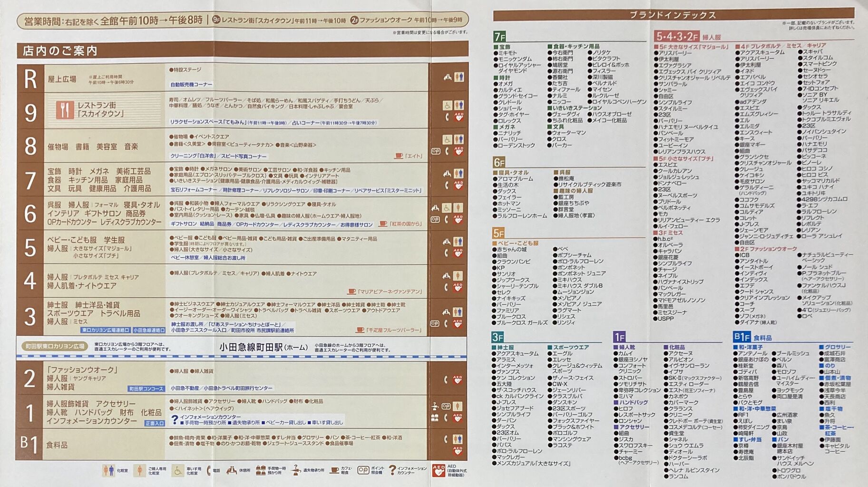Screen dimensions: 868x487
Task: Click the 「ファッションウオーク」 title on floor 2
Action: [82, 370]
